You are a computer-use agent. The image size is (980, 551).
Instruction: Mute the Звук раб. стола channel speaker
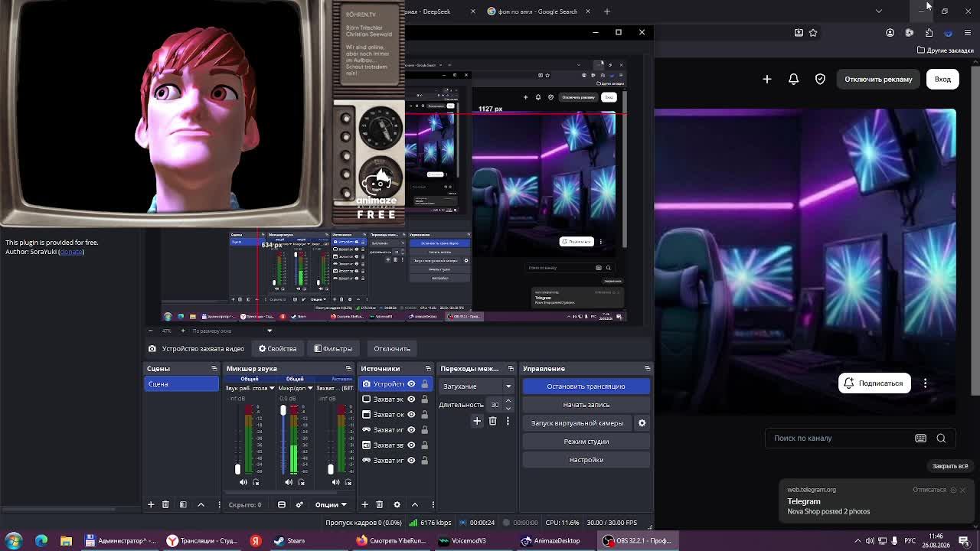pyautogui.click(x=243, y=482)
